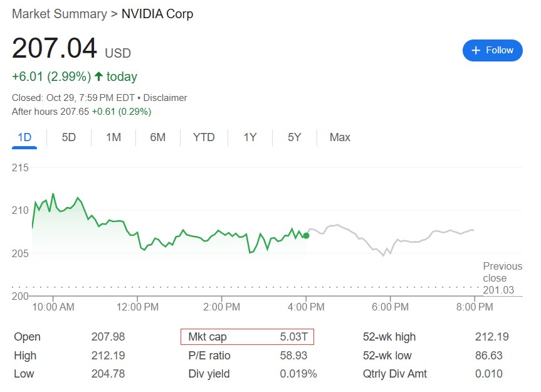Navigate back to Market Summary
Viewport: 541px width, 392px height.
(x=58, y=13)
